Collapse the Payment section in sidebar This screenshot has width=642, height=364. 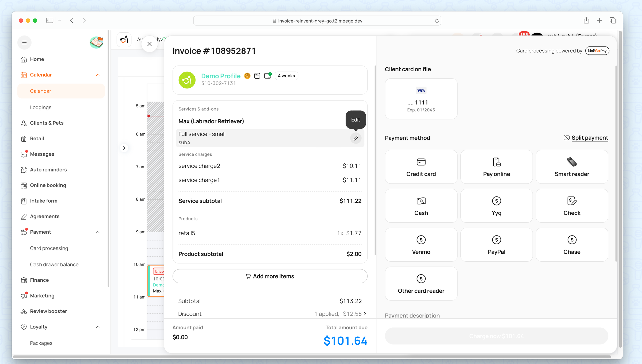coord(98,232)
